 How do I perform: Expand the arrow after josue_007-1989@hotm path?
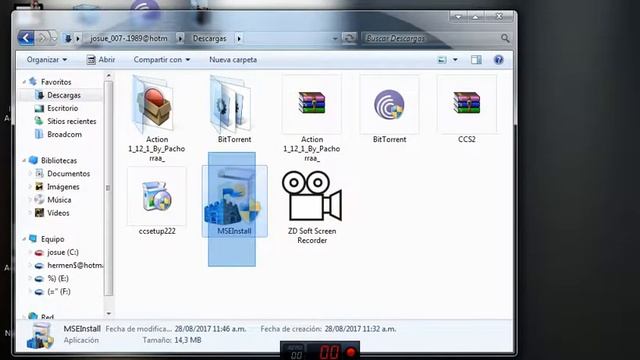(x=180, y=38)
